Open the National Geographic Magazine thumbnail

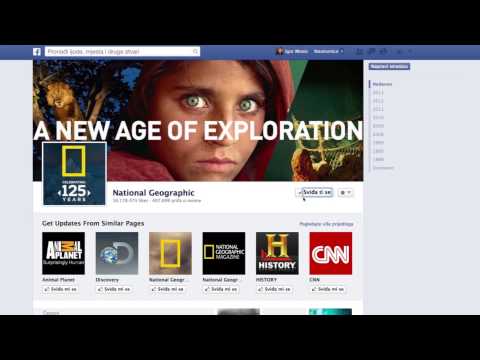pyautogui.click(x=224, y=253)
